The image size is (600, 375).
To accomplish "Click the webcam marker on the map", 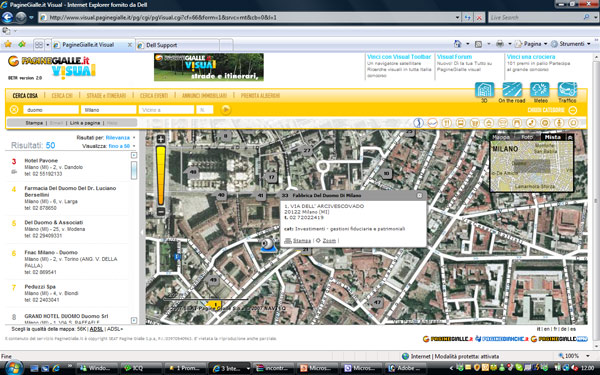I will click(268, 245).
